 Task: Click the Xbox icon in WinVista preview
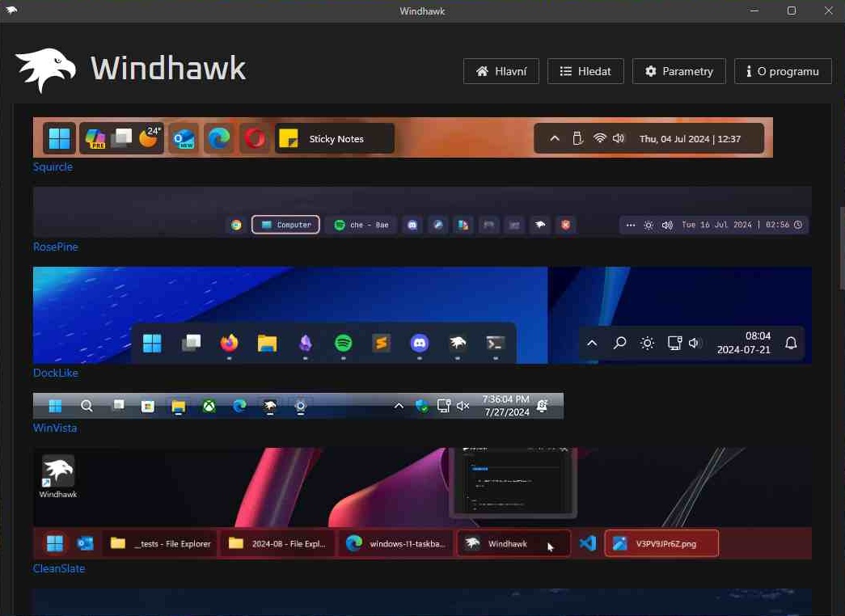click(x=209, y=406)
